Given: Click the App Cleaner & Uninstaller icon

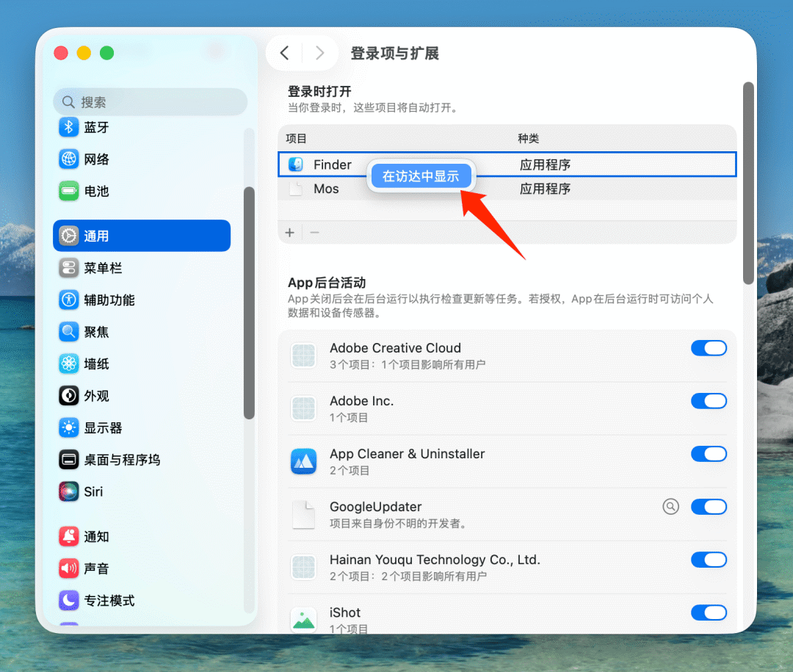Looking at the screenshot, I should (x=303, y=461).
